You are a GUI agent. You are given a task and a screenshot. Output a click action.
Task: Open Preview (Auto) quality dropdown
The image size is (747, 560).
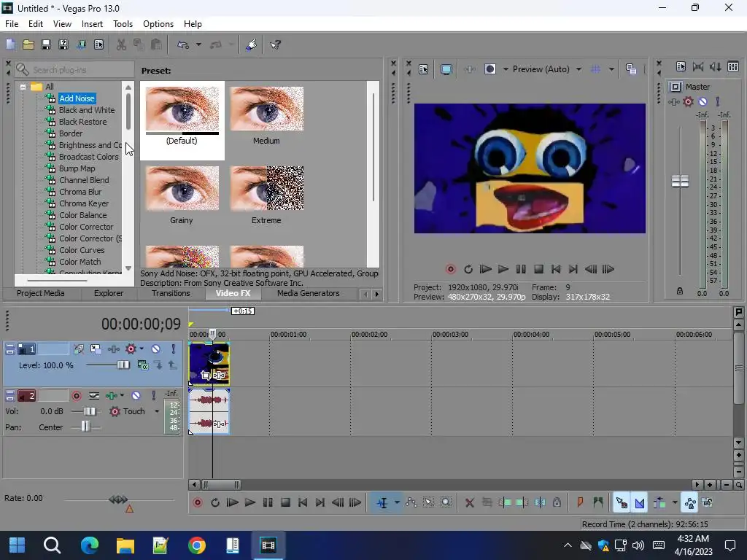coord(578,69)
